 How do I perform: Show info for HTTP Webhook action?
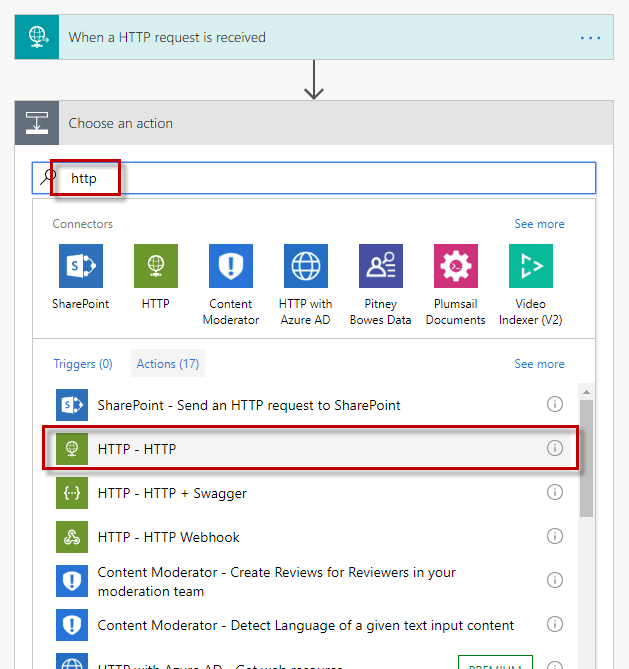[555, 536]
